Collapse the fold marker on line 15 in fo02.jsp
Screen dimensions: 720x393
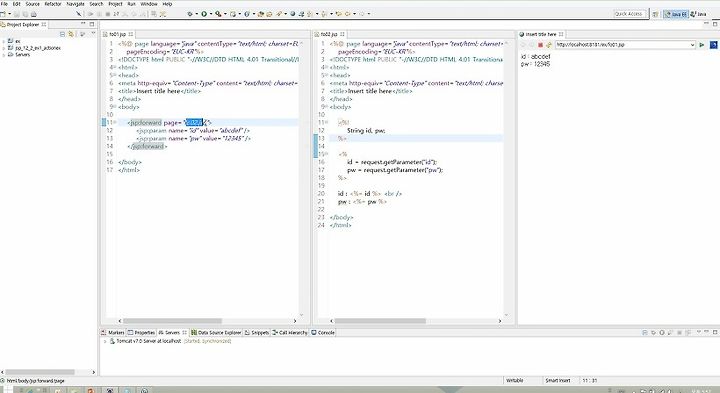coord(326,154)
